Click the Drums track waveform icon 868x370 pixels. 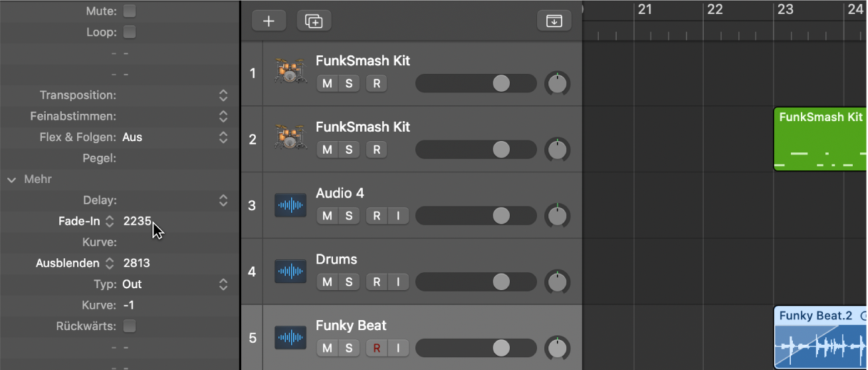pos(290,272)
